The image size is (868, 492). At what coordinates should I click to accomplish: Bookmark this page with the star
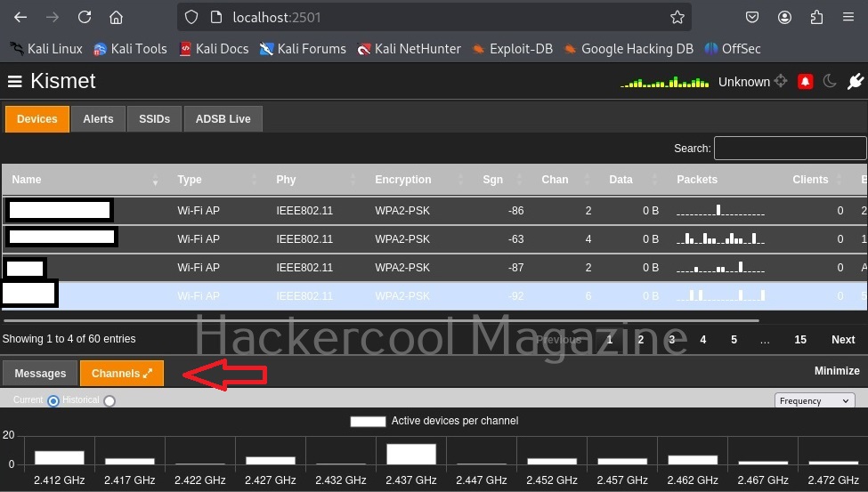(x=677, y=17)
